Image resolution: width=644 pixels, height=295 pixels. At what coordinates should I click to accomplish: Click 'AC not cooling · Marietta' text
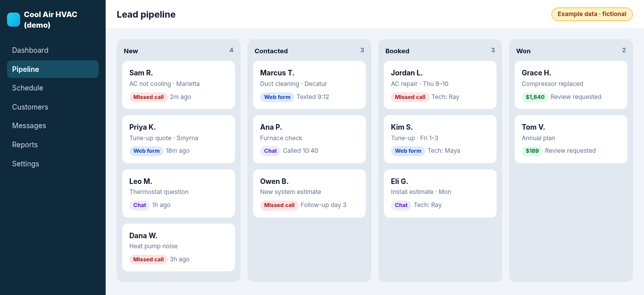(x=165, y=84)
